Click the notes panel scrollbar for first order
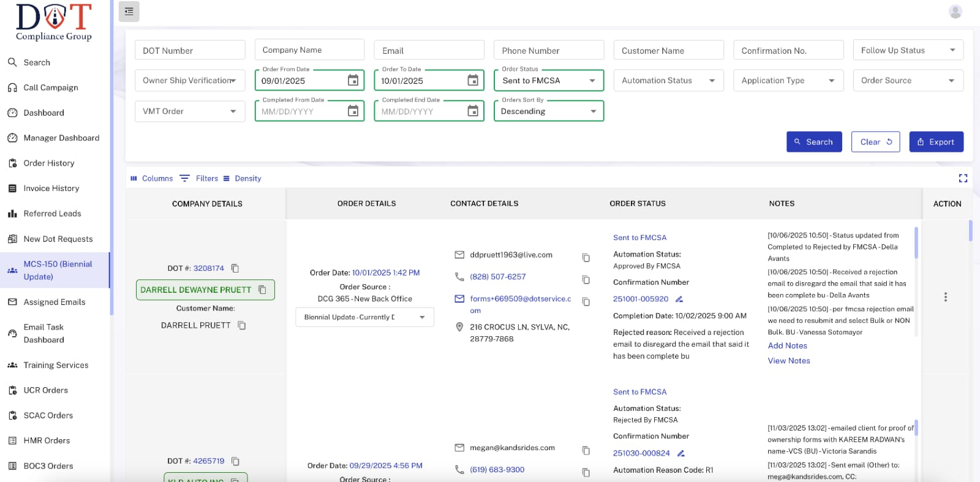The height and width of the screenshot is (482, 980). [916, 243]
